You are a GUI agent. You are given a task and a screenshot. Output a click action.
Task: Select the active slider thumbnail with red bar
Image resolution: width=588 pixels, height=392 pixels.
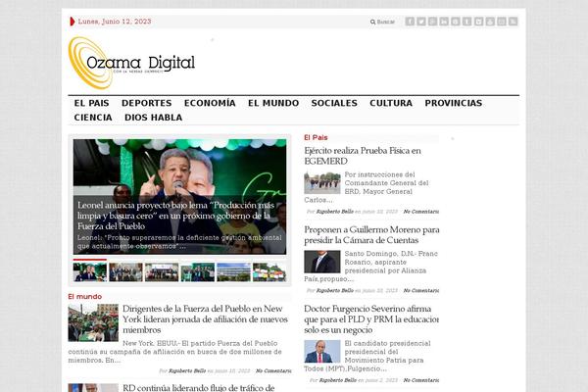pyautogui.click(x=90, y=271)
